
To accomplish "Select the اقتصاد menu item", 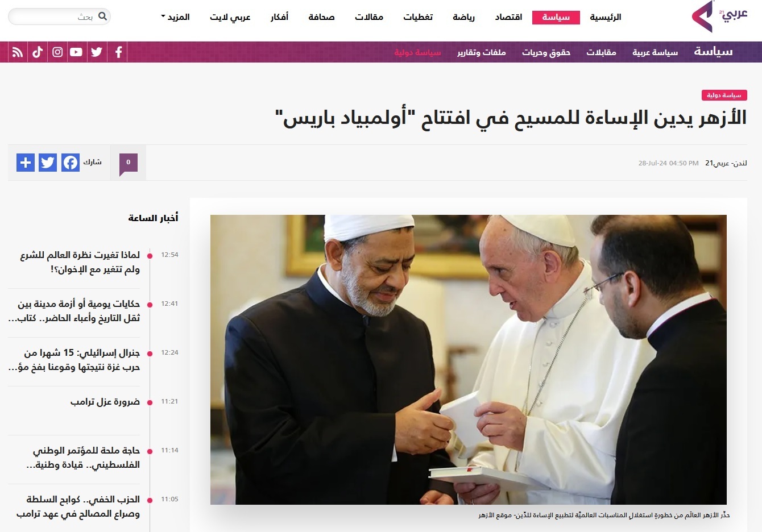I will click(x=508, y=17).
